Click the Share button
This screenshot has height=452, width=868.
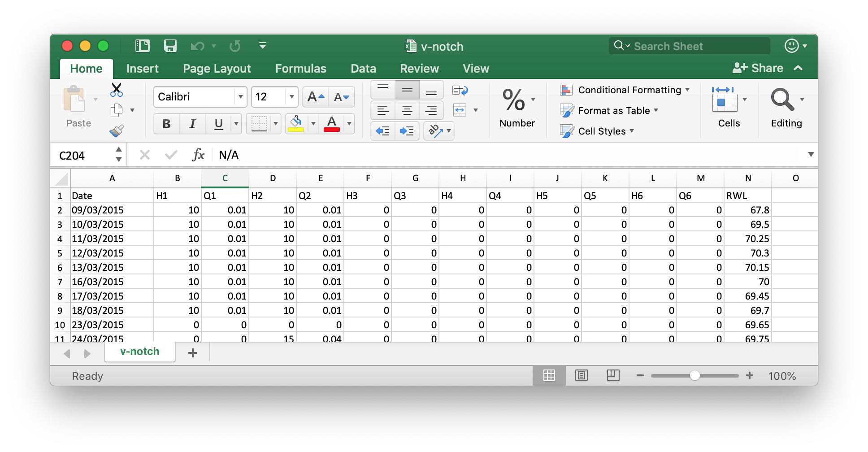click(x=758, y=68)
